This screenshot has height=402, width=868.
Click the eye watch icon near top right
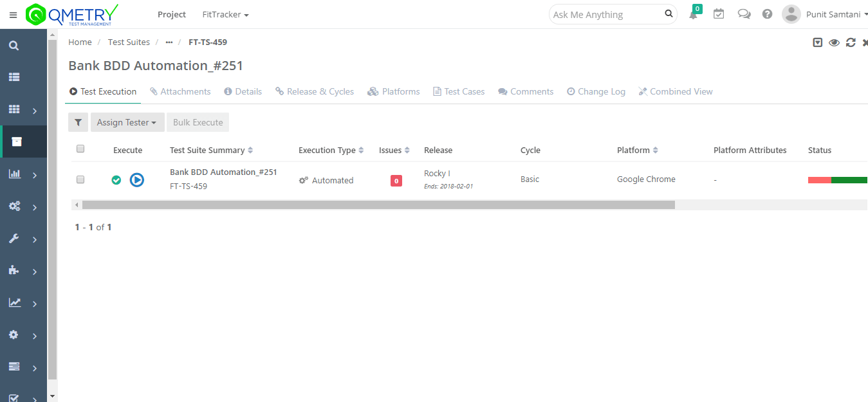pos(834,42)
